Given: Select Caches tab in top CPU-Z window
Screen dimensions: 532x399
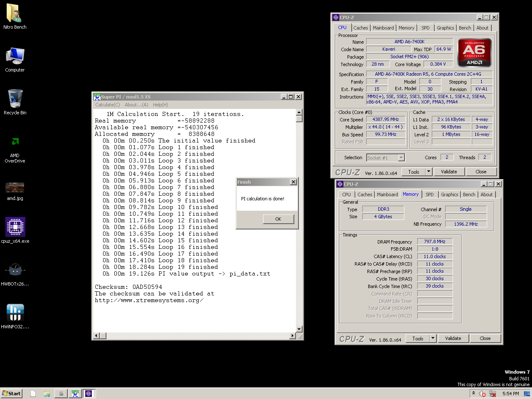Looking at the screenshot, I should tap(361, 28).
